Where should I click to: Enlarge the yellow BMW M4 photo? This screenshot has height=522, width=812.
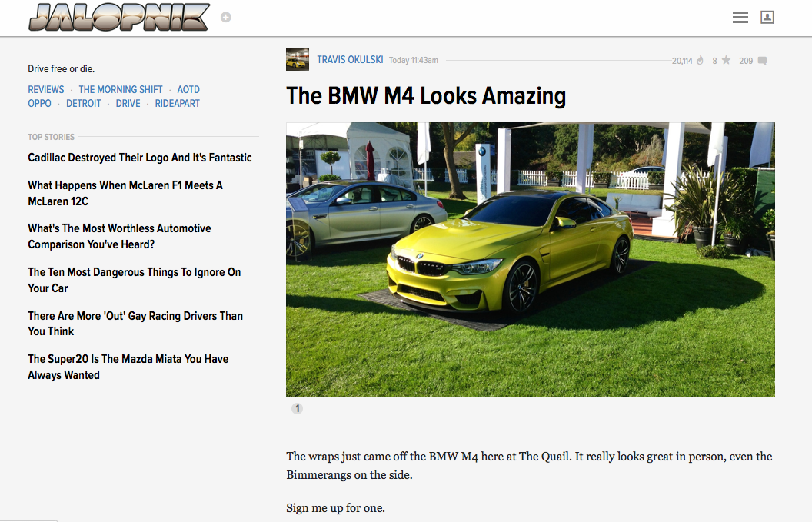coord(531,260)
